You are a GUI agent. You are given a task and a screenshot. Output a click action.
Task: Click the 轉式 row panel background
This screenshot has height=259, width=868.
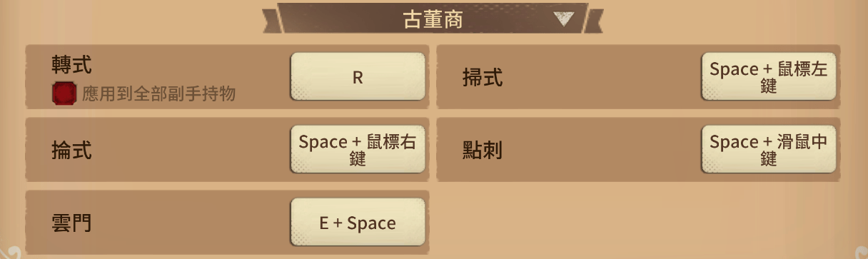(227, 77)
